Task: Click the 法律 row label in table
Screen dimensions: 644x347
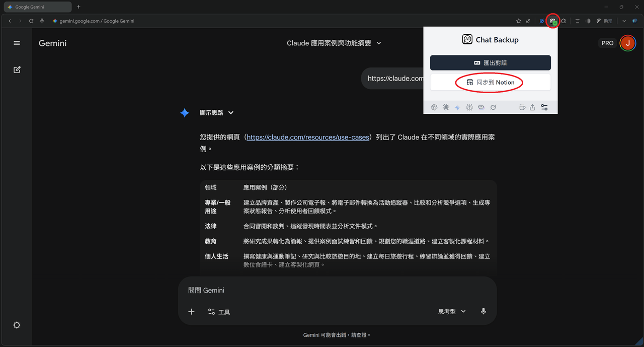Action: pos(211,226)
